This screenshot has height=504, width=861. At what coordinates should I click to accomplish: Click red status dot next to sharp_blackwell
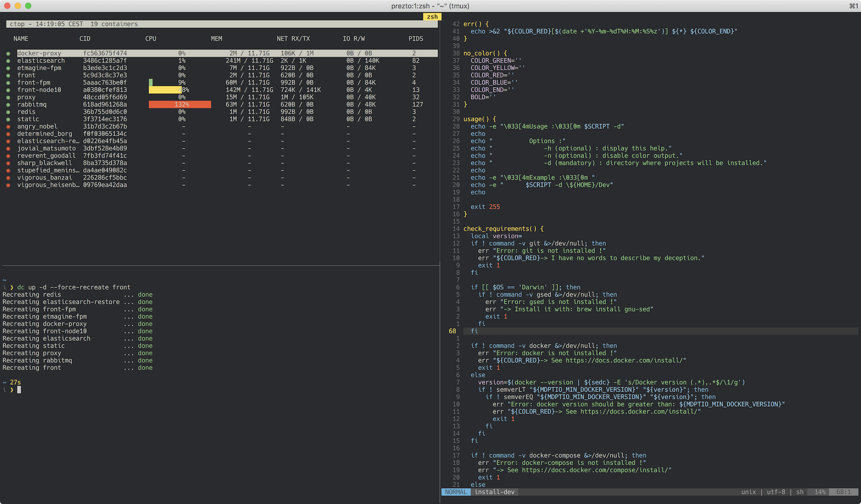point(8,163)
